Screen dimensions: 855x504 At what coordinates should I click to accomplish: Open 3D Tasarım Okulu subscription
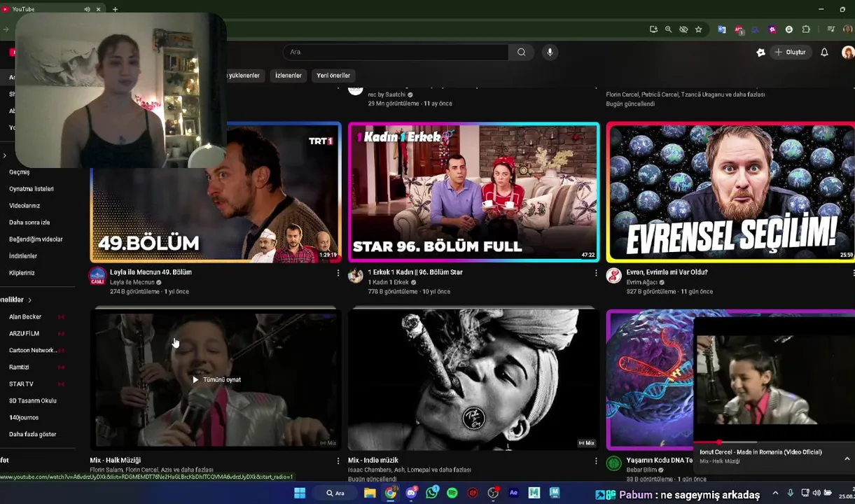tap(33, 401)
